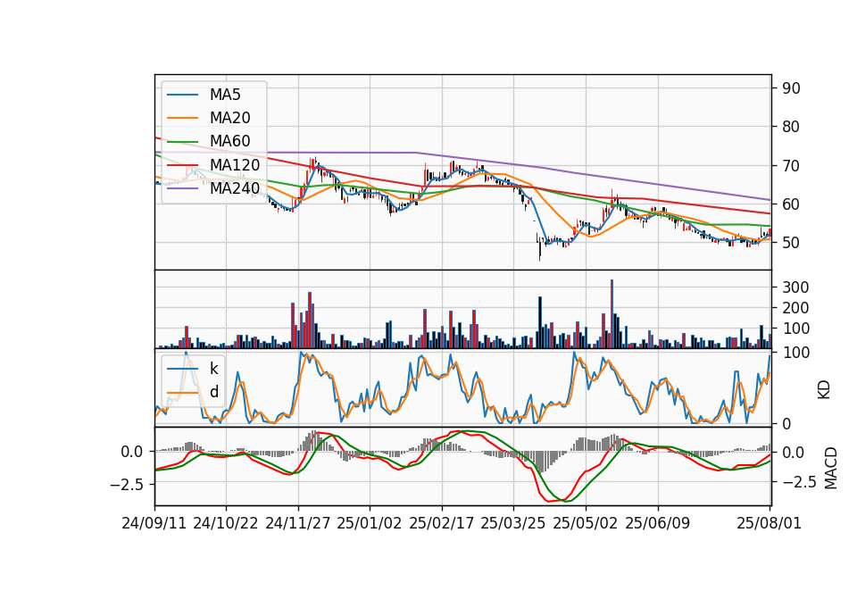This screenshot has width=857, height=616.
Task: Click the purple MA240 line sample in legend
Action: tap(182, 188)
